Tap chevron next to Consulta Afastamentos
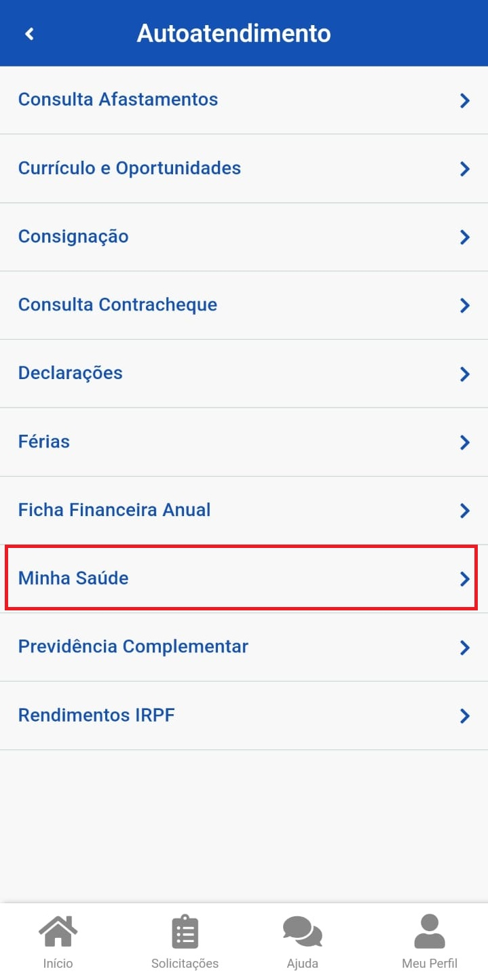Image resolution: width=488 pixels, height=980 pixels. point(465,101)
